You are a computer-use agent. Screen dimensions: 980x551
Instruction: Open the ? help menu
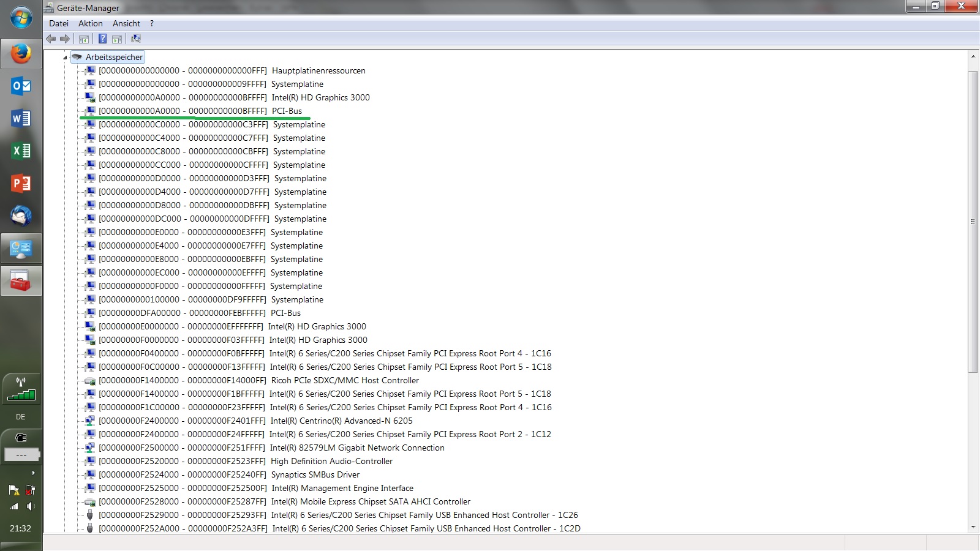tap(152, 23)
